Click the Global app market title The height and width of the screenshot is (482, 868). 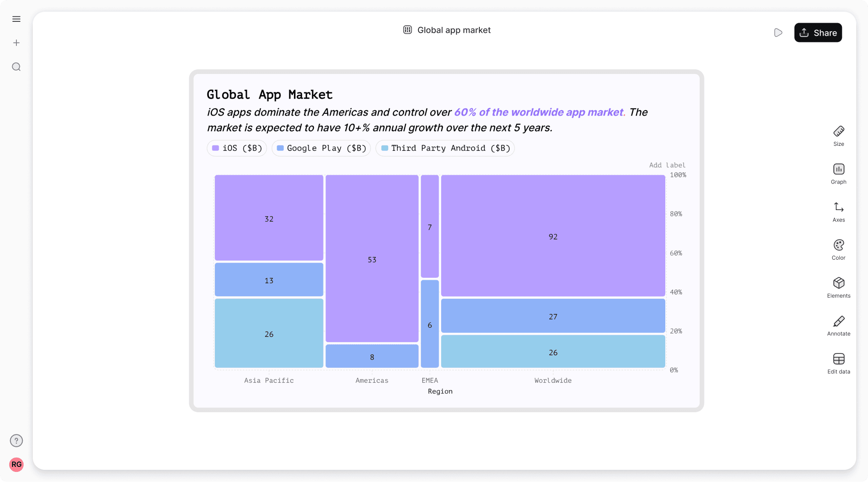click(x=453, y=30)
